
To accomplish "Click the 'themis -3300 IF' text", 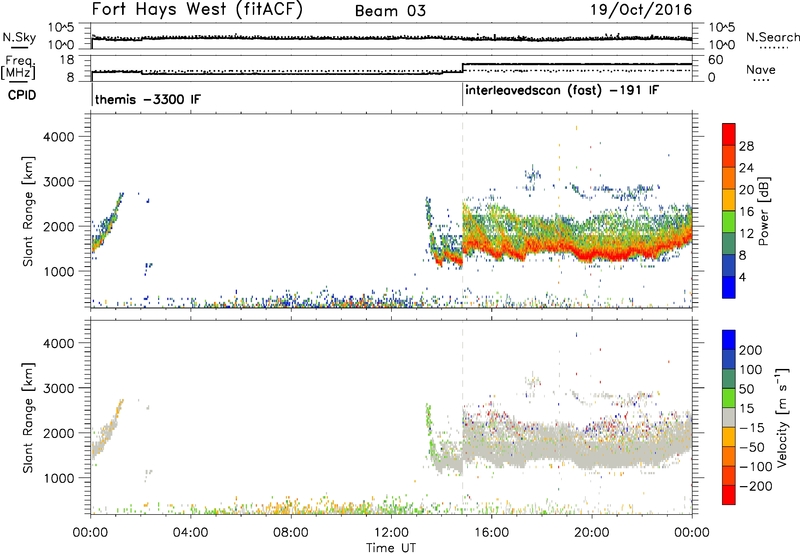I will tap(148, 99).
